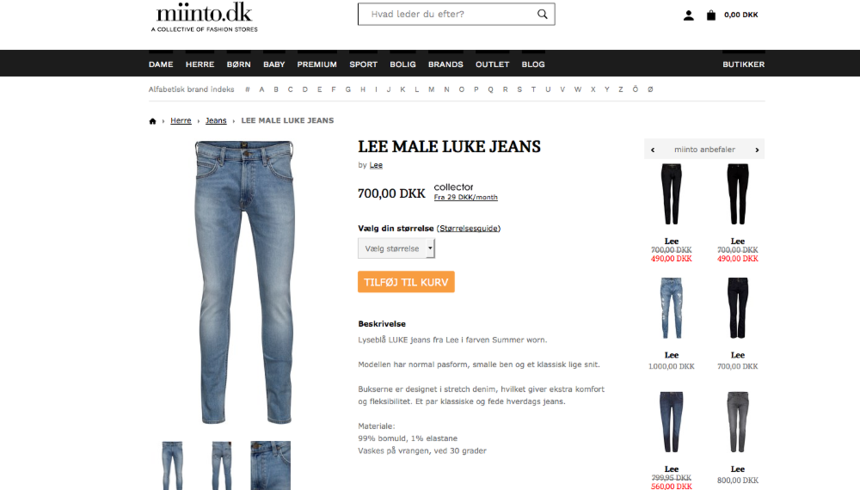
Task: Open the BUTIKKER menu item
Action: coord(743,64)
